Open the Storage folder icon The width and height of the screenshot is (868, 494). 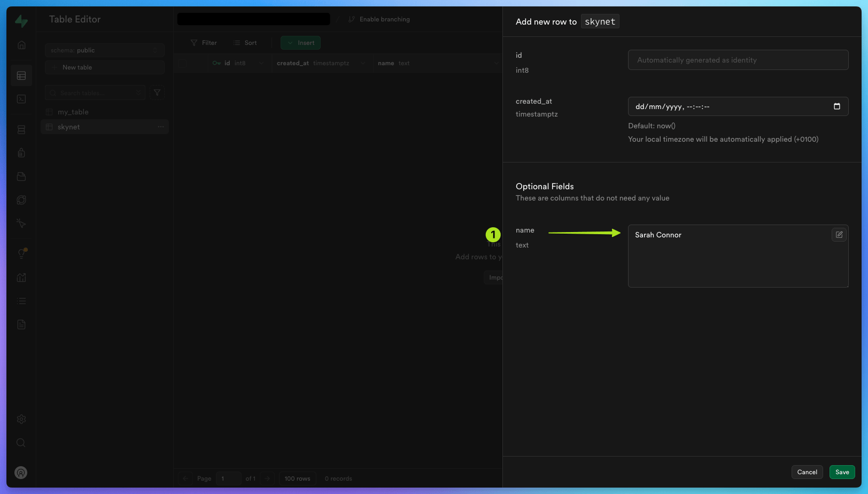pyautogui.click(x=21, y=176)
